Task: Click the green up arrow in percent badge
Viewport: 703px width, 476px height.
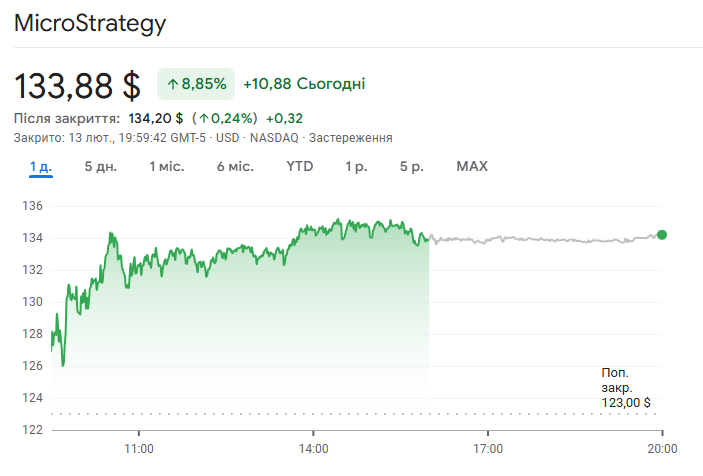Action: tap(172, 84)
